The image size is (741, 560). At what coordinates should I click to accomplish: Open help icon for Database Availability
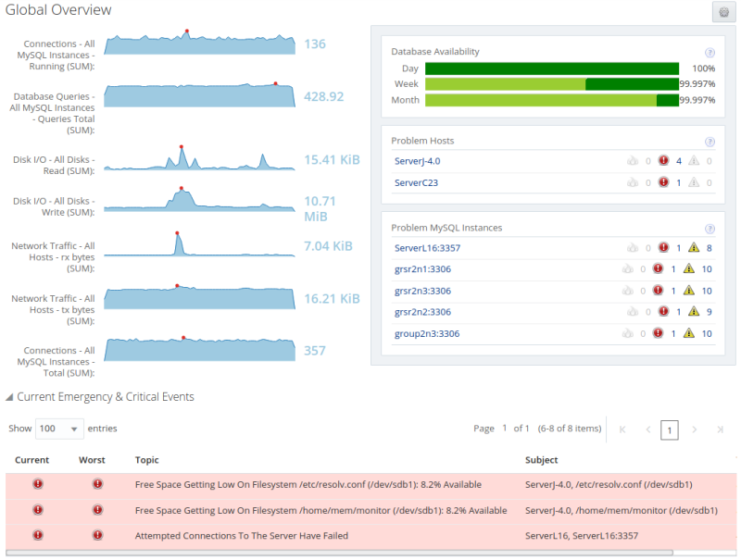[710, 53]
